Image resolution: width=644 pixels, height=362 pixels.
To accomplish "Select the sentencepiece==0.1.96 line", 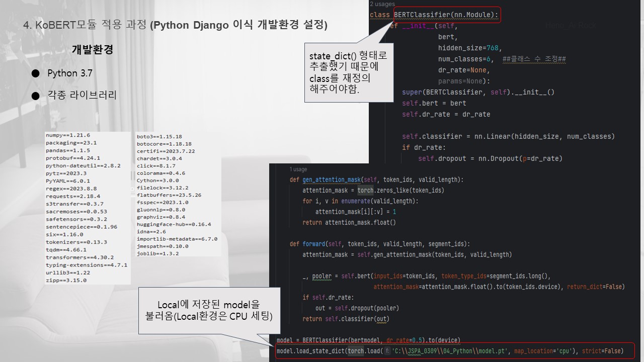I will coord(81,227).
